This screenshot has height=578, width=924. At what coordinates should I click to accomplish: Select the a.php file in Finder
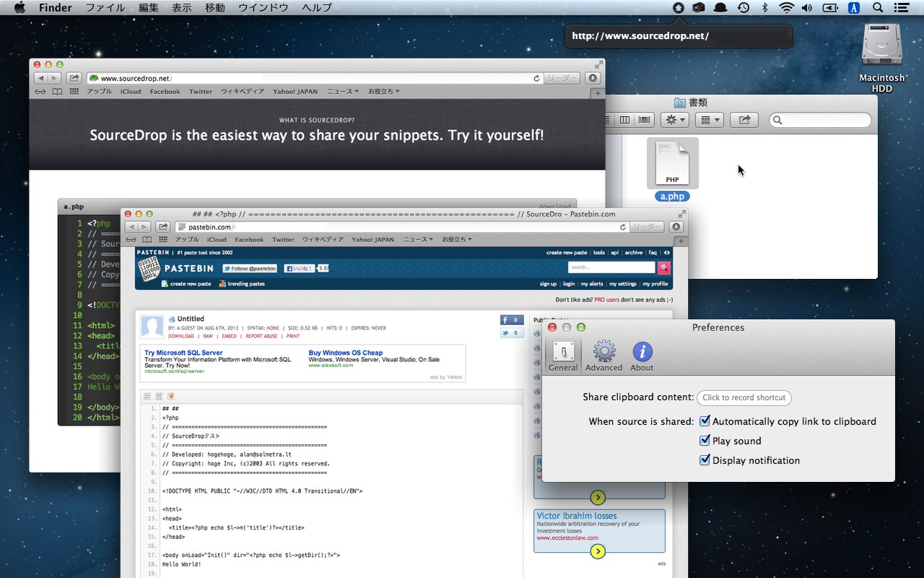point(672,170)
